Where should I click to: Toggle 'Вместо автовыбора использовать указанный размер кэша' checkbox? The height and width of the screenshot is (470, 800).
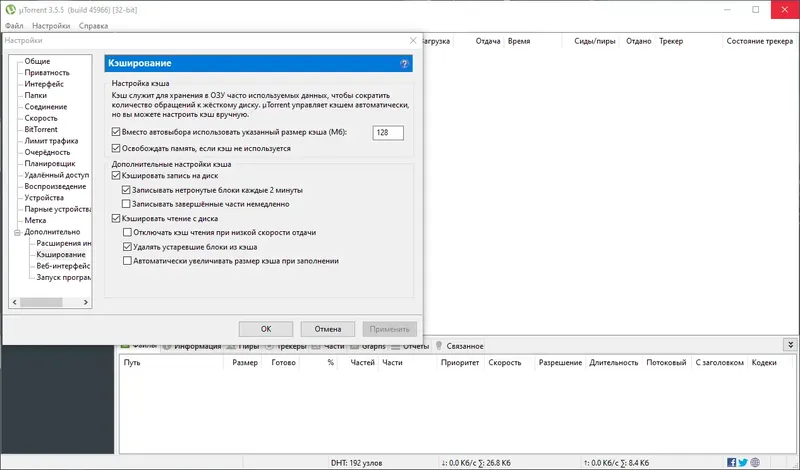(x=116, y=132)
